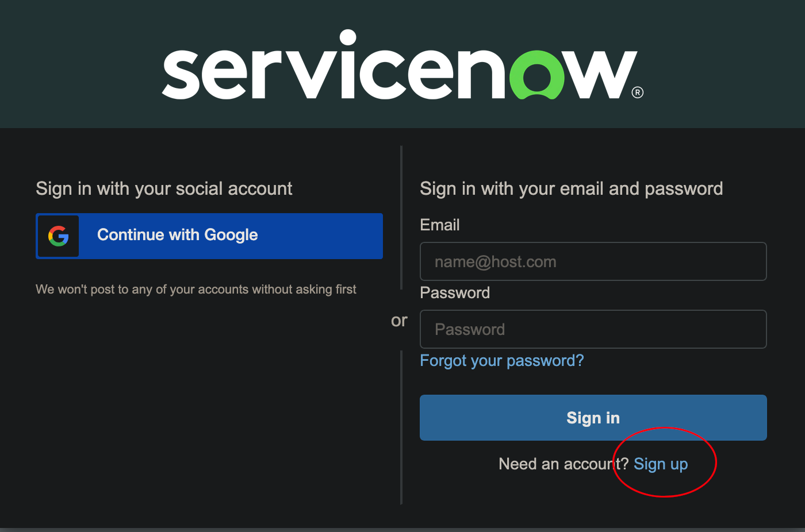Click the green O in ServiceNow logo
This screenshot has height=532, width=805.
coord(536,75)
